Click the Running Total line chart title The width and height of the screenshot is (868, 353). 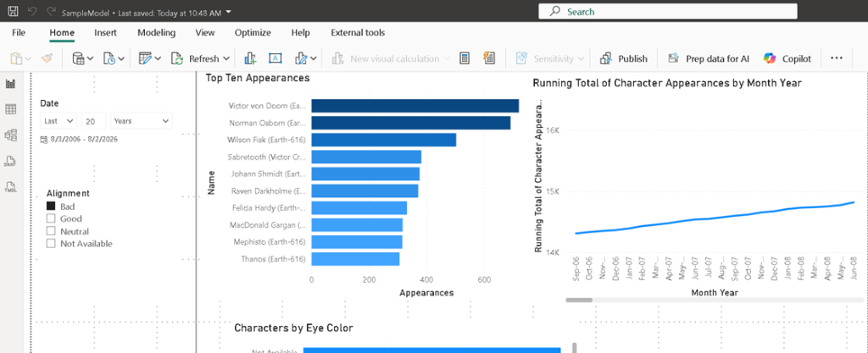point(668,83)
